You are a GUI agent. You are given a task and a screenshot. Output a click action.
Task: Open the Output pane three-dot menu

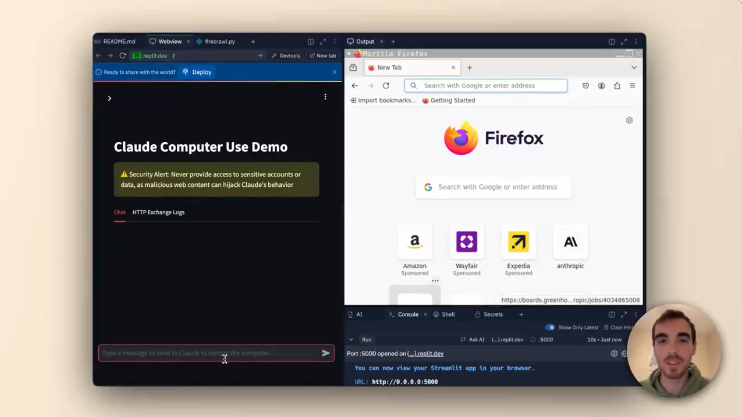[x=636, y=42]
